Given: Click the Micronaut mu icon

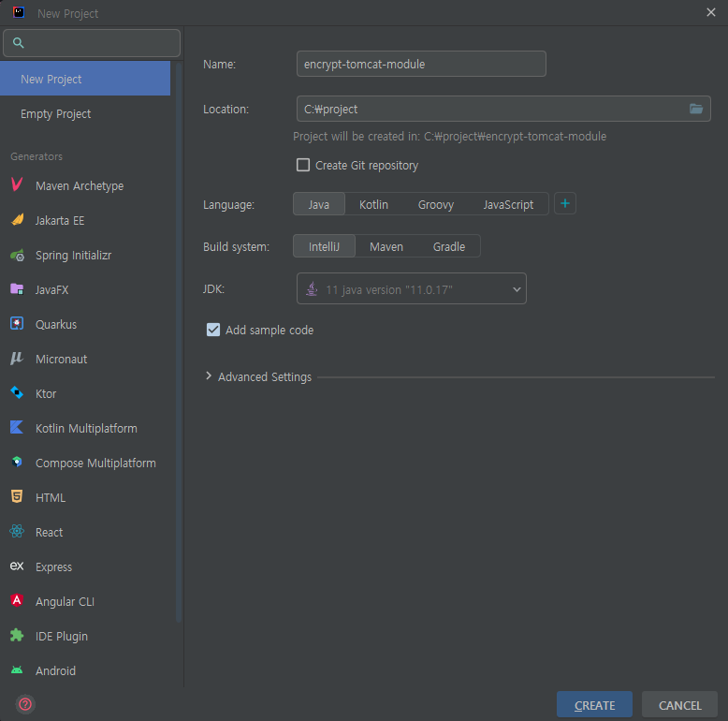Looking at the screenshot, I should 17,359.
